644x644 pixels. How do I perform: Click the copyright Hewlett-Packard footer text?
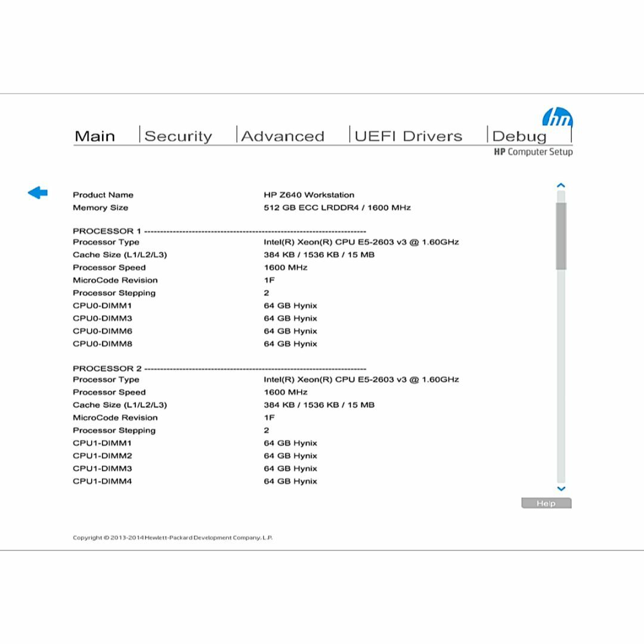(172, 538)
